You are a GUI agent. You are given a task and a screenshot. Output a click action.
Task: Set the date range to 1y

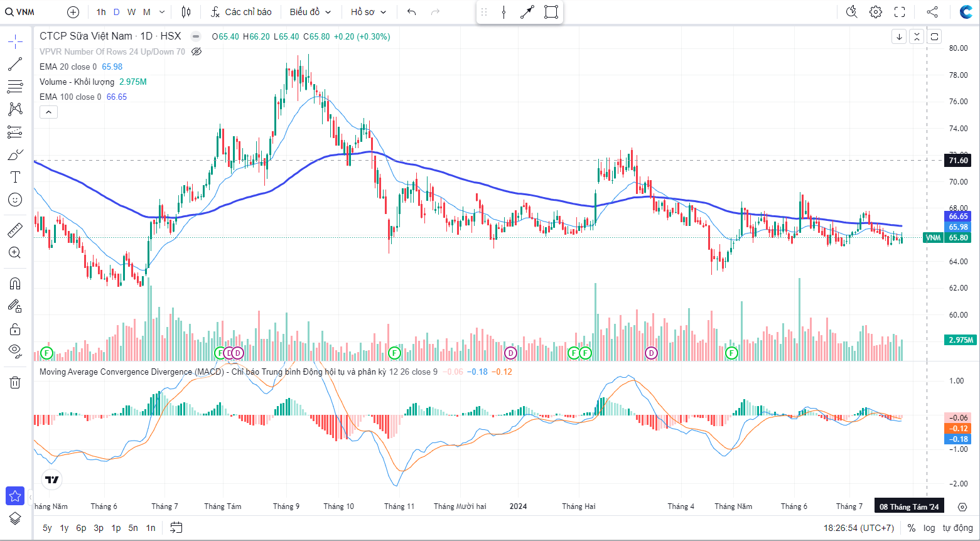click(x=64, y=528)
